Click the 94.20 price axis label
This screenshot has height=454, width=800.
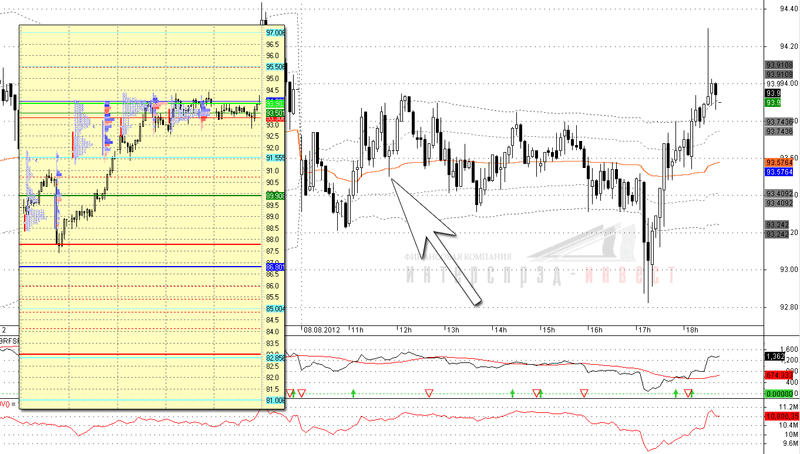[x=789, y=46]
